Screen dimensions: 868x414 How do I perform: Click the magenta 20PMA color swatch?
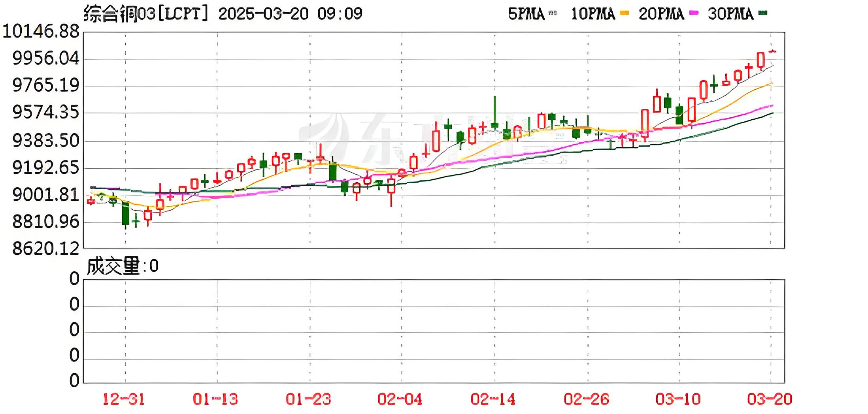coord(694,13)
